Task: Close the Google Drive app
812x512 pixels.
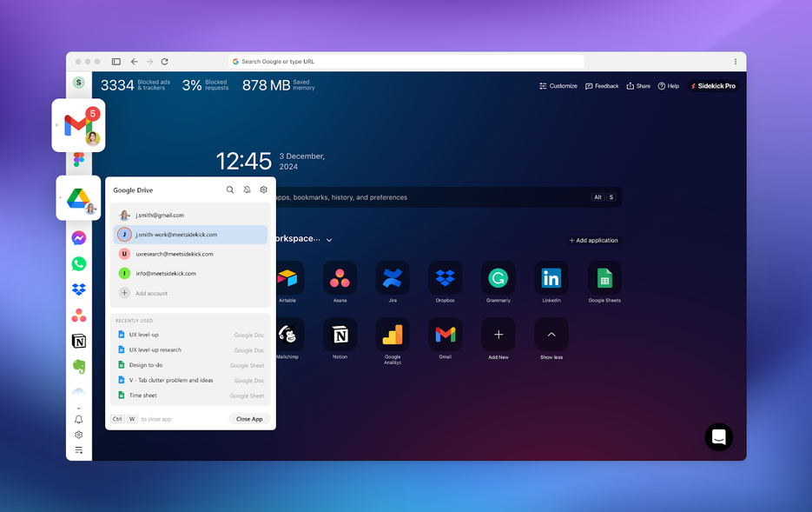Action: (x=248, y=419)
